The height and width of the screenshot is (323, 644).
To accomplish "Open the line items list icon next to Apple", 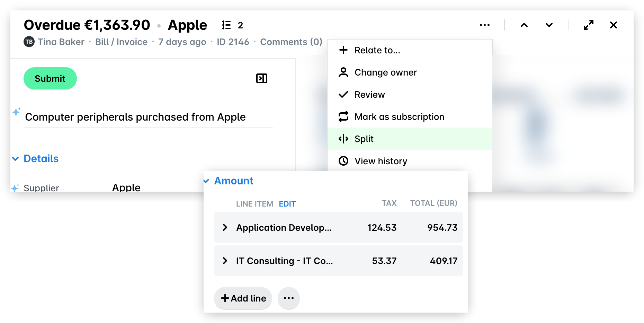I will [226, 25].
